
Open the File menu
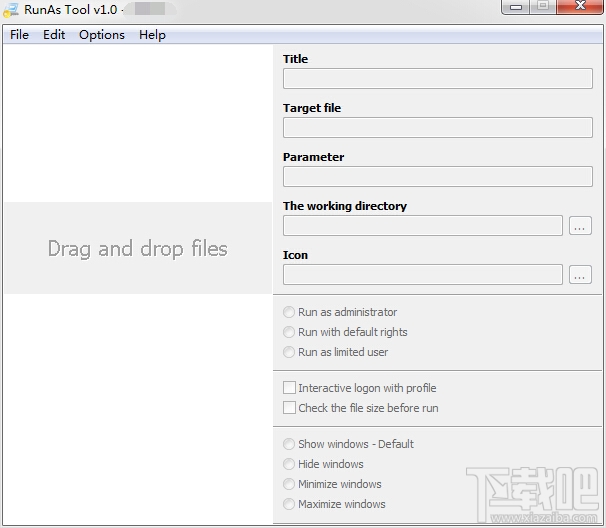pos(19,35)
